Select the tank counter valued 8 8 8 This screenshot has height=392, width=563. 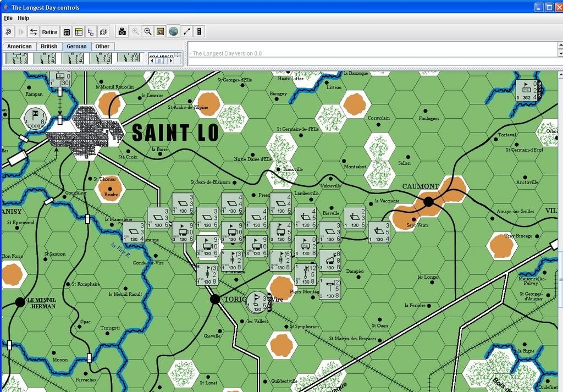pyautogui.click(x=330, y=260)
